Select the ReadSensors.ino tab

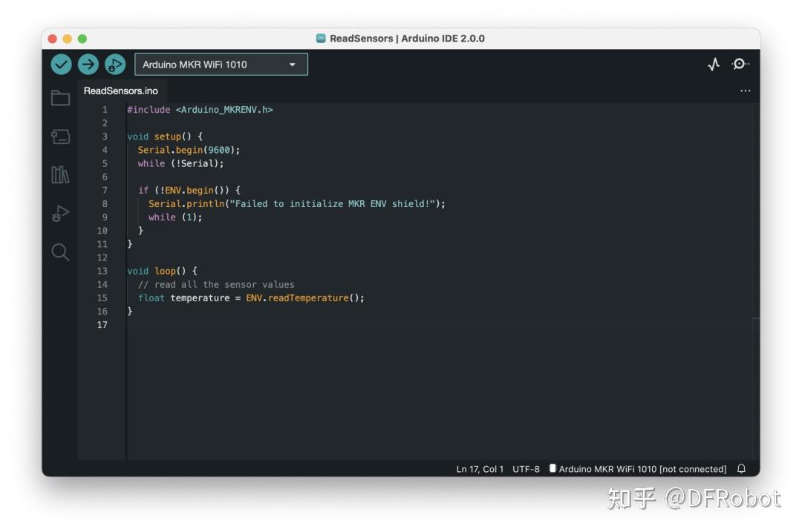coord(121,91)
